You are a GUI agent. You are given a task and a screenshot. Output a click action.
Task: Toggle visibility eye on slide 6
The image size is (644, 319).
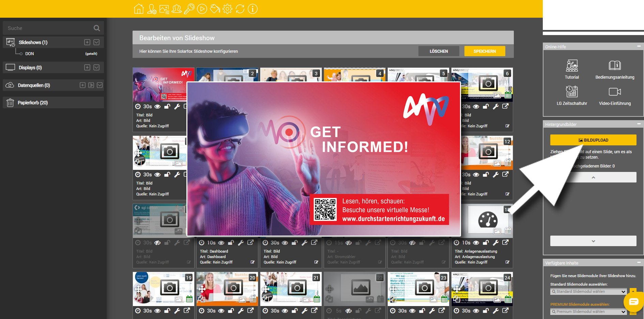pyautogui.click(x=476, y=107)
